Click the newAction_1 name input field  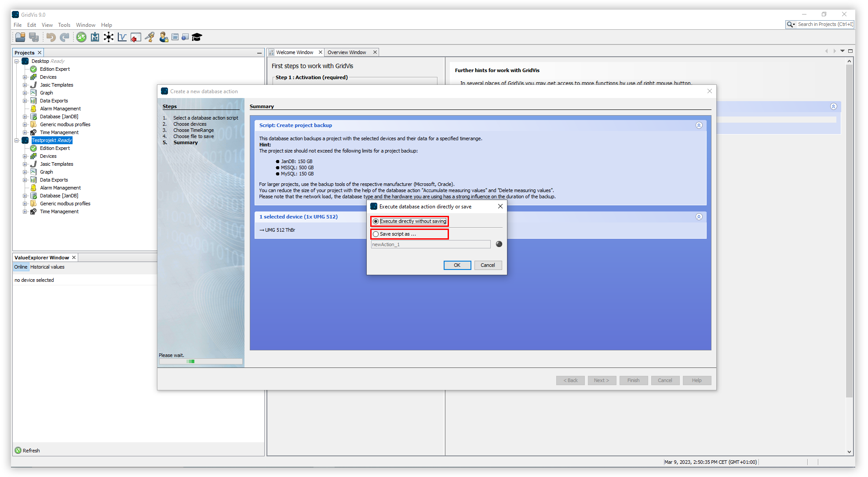point(430,244)
